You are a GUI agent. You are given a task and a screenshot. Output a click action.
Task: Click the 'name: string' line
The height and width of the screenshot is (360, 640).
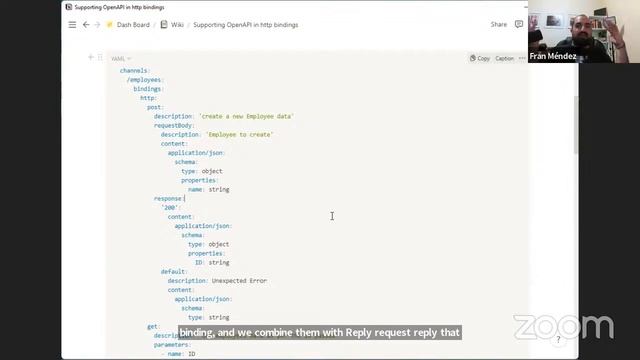[209, 189]
